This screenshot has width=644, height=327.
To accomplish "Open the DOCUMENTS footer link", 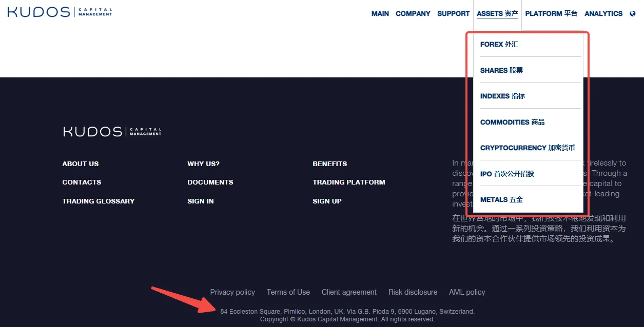I will [x=210, y=182].
